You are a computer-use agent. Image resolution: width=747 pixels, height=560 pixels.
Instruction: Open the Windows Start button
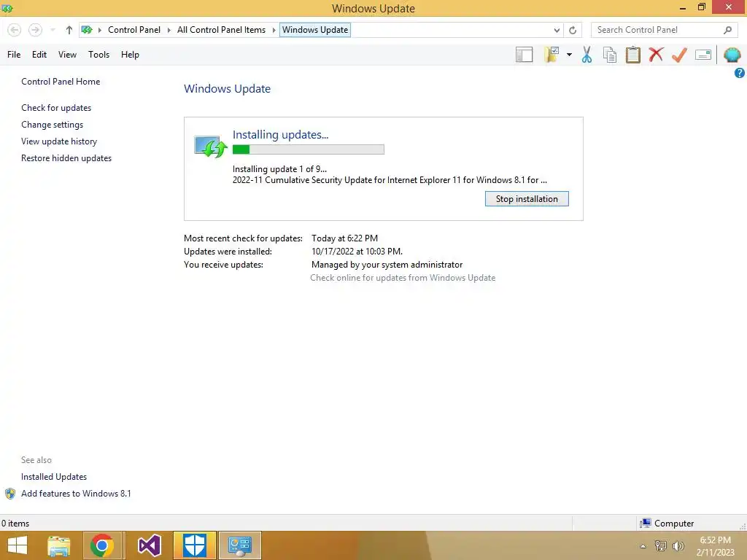click(x=18, y=545)
